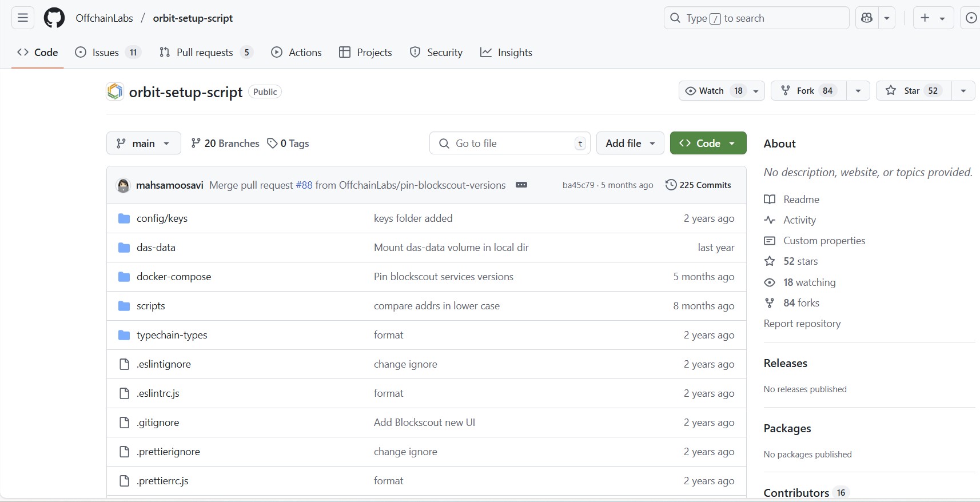The height and width of the screenshot is (502, 980).
Task: Open the config/keys folder
Action: [162, 218]
